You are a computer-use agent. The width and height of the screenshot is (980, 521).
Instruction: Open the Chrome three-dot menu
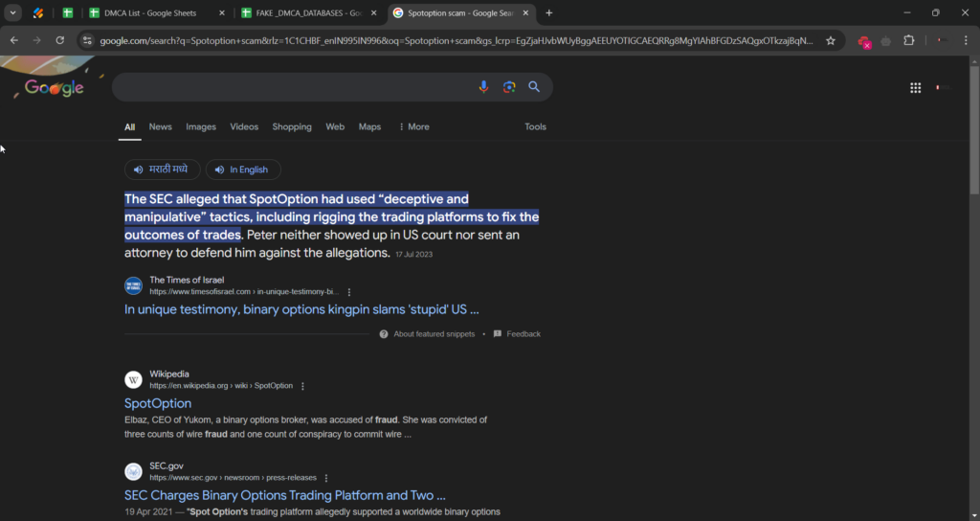966,40
